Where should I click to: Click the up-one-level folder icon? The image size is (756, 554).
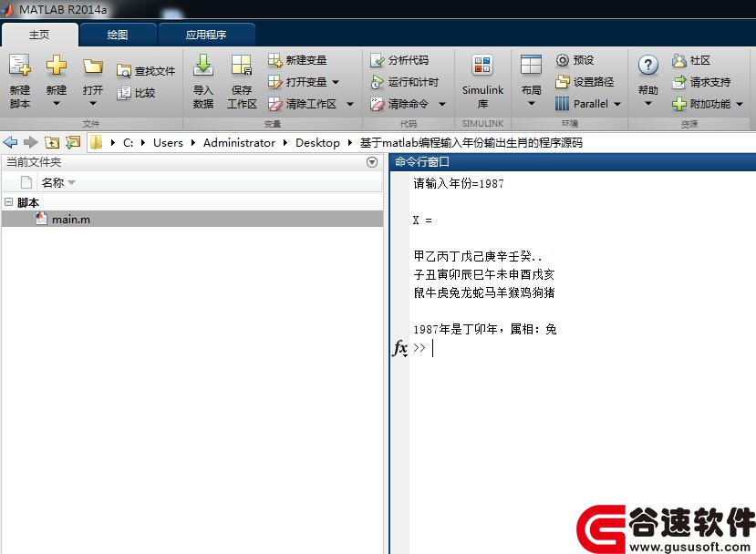click(x=52, y=142)
